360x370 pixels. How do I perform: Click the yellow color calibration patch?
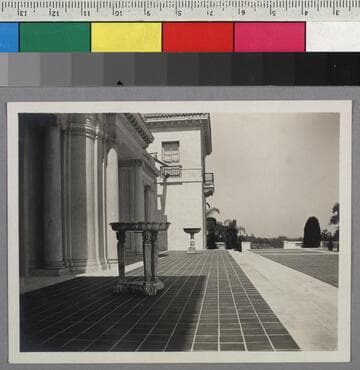coord(126,37)
